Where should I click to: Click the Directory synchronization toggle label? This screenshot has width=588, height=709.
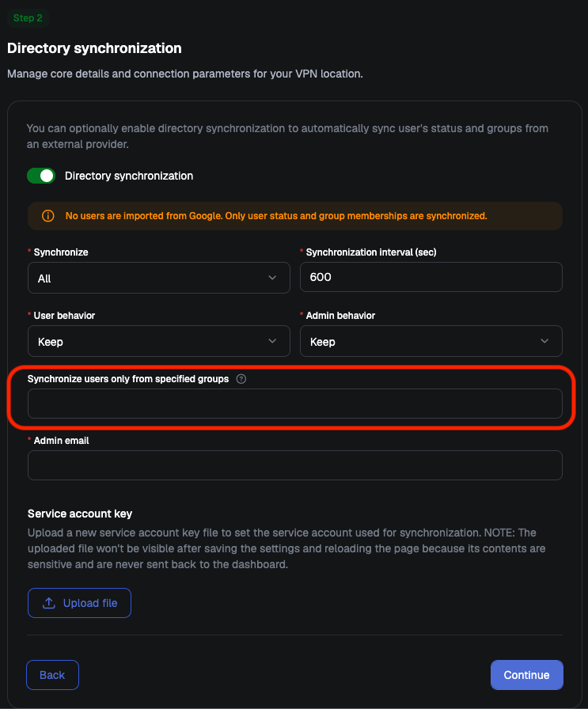click(x=129, y=176)
